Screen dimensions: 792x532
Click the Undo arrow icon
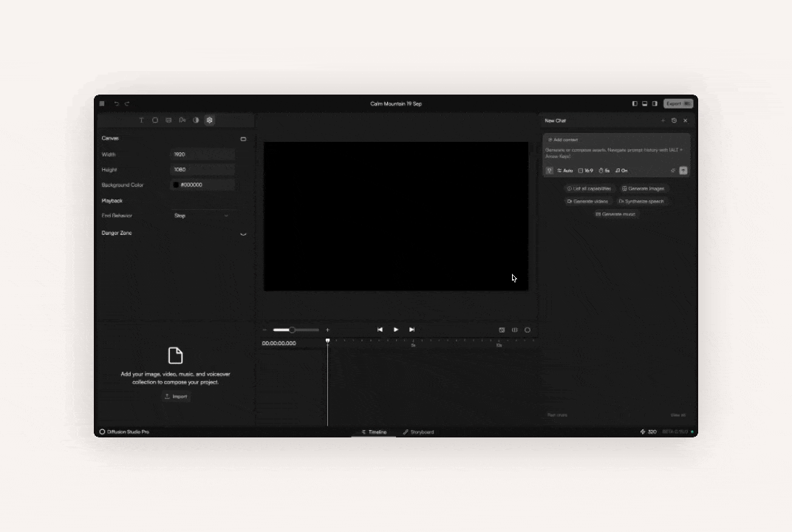click(x=116, y=103)
